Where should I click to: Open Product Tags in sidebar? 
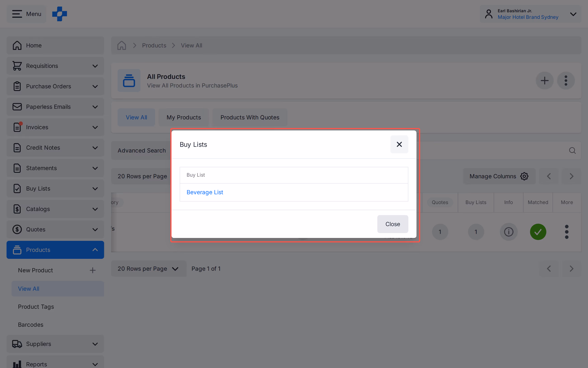click(36, 307)
